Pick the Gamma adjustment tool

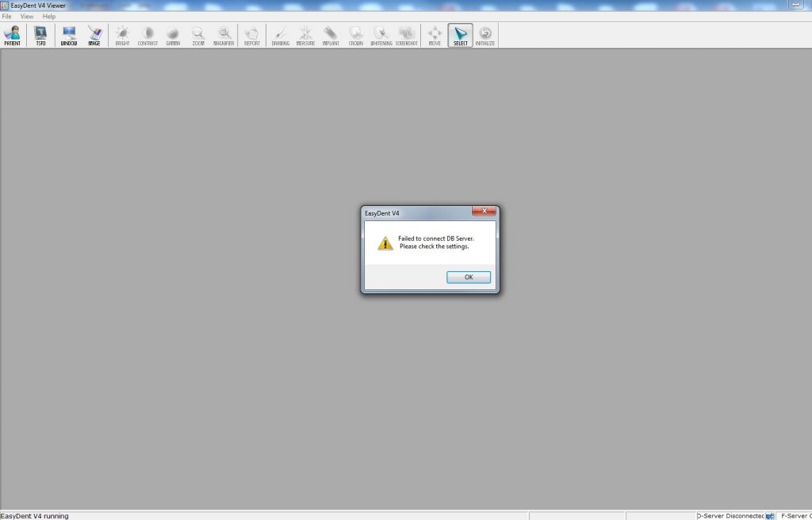click(x=173, y=36)
